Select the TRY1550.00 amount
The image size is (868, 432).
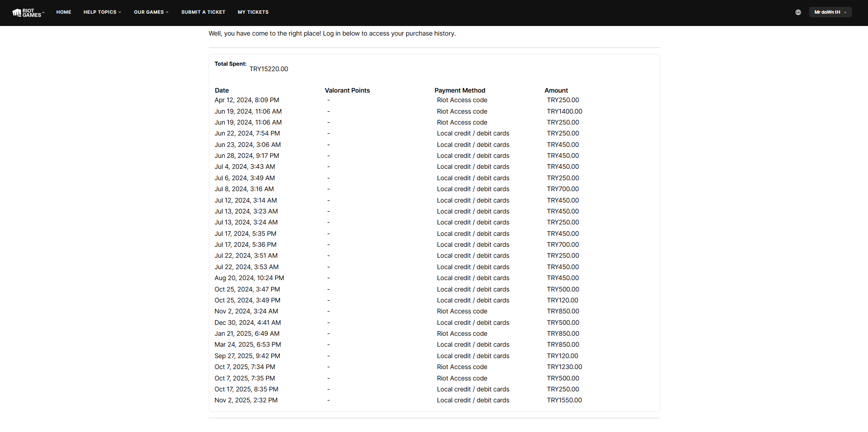[x=564, y=400]
